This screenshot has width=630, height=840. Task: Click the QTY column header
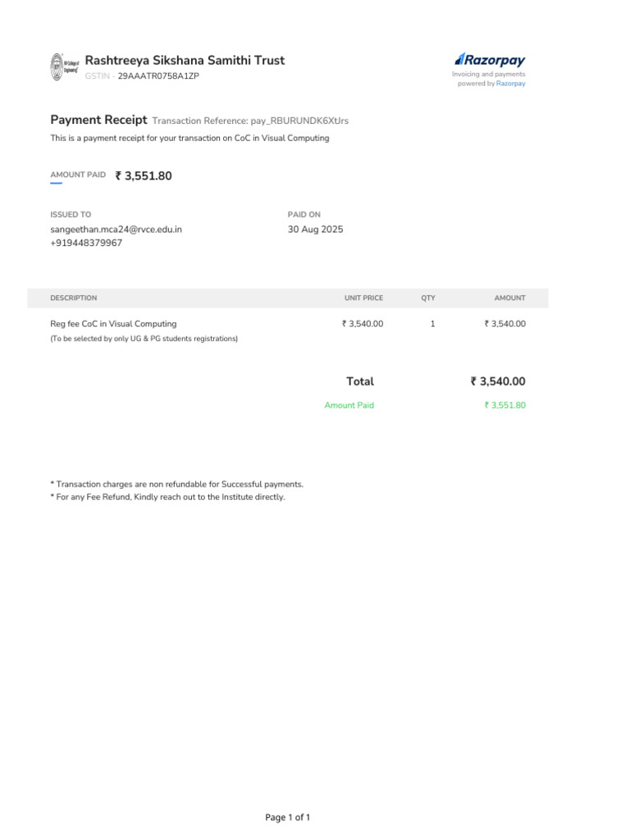pyautogui.click(x=428, y=299)
